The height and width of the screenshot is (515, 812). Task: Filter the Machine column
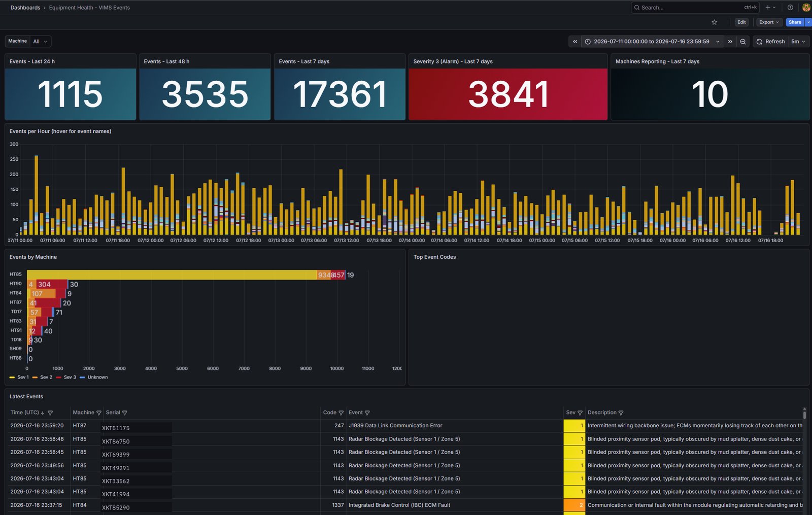(99, 413)
